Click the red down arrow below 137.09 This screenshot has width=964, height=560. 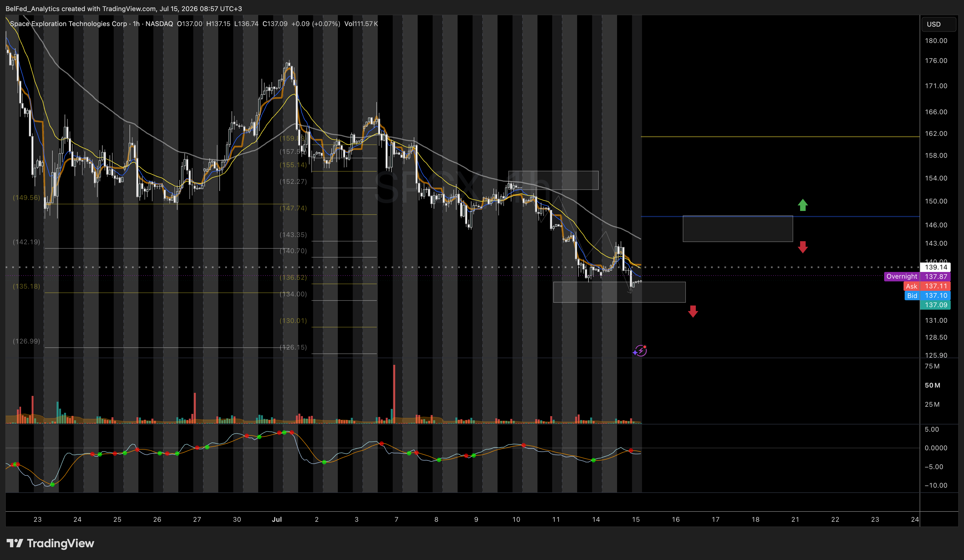click(693, 311)
